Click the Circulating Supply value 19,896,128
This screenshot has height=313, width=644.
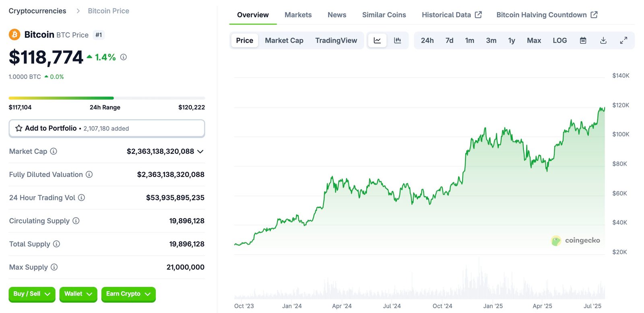pyautogui.click(x=187, y=221)
